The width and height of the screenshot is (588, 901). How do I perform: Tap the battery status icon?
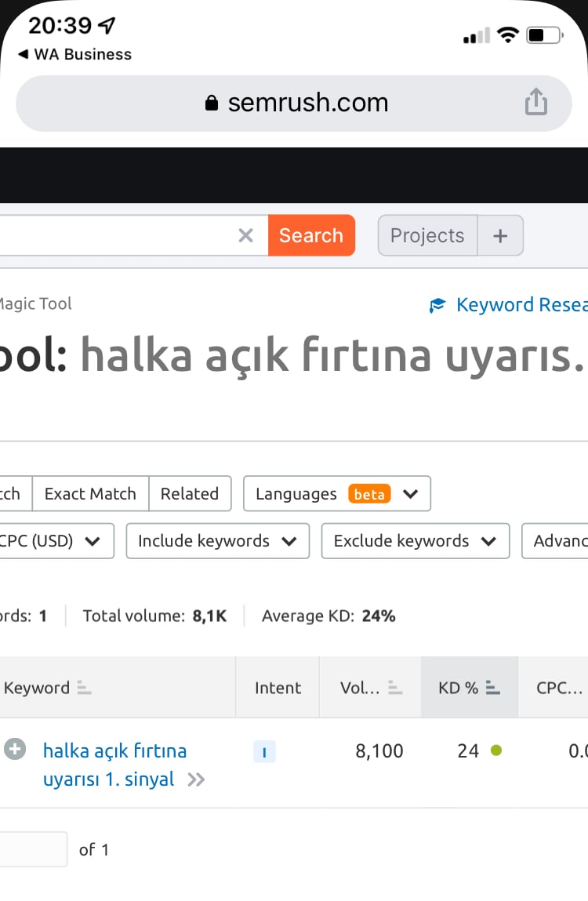[545, 35]
